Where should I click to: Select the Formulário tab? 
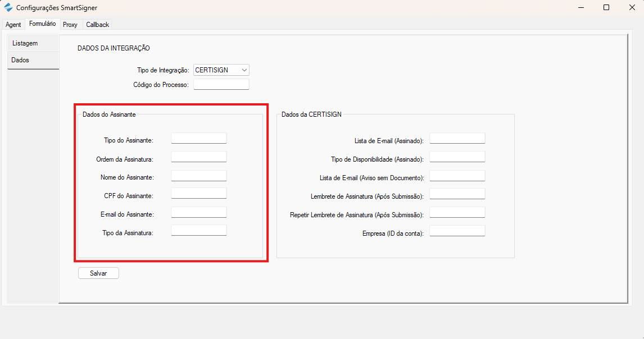click(42, 24)
